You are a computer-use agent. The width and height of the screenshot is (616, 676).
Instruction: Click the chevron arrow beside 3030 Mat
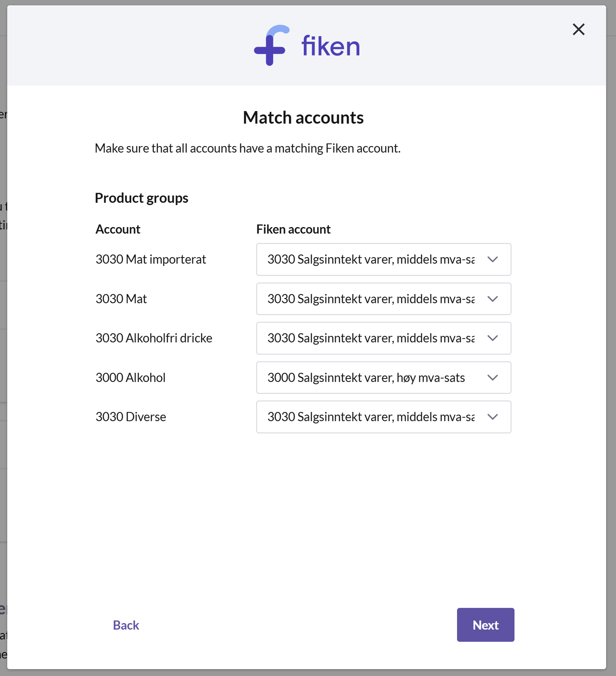coord(492,299)
